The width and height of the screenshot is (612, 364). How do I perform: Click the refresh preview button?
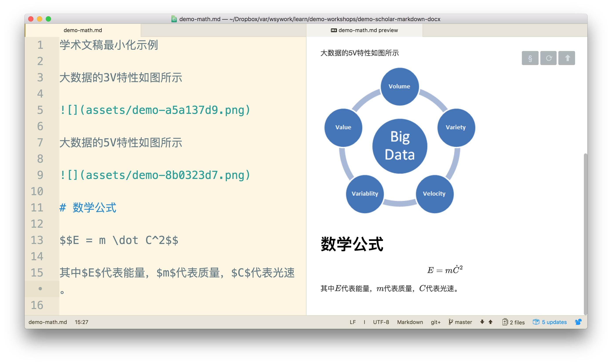[548, 58]
